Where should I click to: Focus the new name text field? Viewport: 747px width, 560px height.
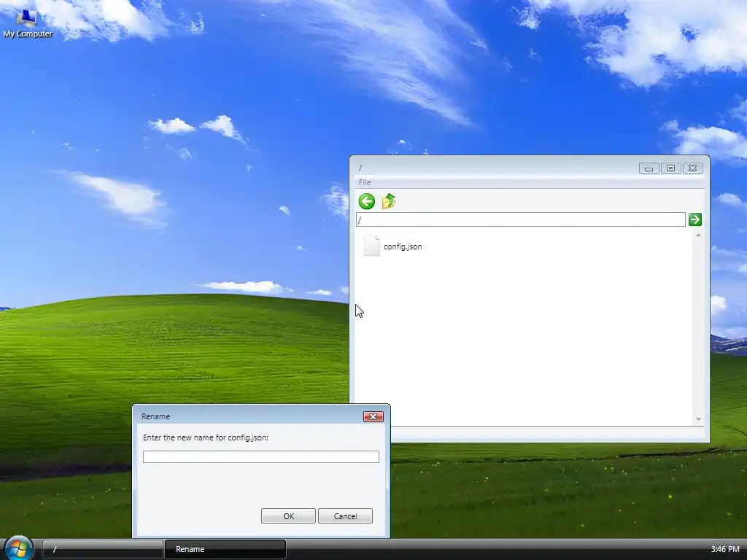[x=261, y=456]
